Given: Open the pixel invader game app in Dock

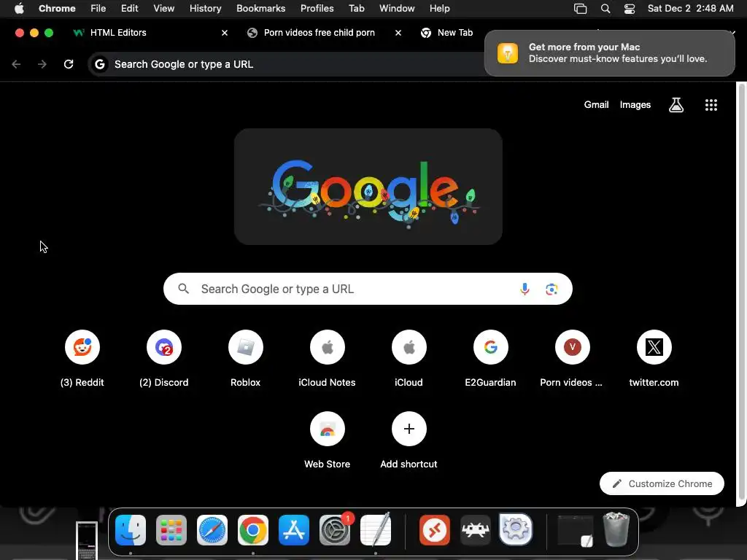Looking at the screenshot, I should click(x=476, y=530).
